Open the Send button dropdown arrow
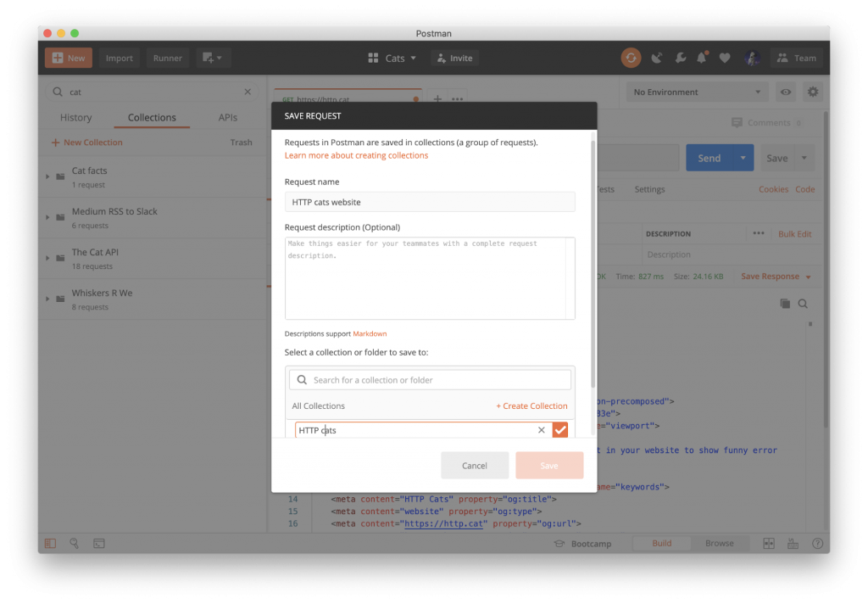 click(x=743, y=158)
